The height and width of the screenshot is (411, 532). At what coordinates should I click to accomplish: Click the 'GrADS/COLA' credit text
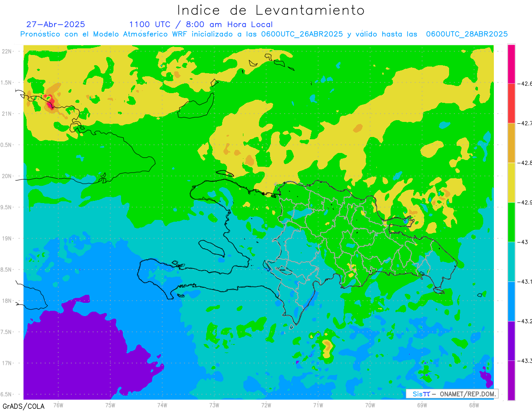pos(23,406)
